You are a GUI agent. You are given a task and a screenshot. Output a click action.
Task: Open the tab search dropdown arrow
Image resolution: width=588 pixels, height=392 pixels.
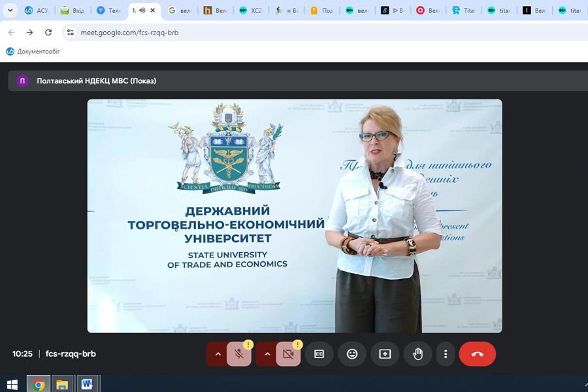pyautogui.click(x=10, y=10)
